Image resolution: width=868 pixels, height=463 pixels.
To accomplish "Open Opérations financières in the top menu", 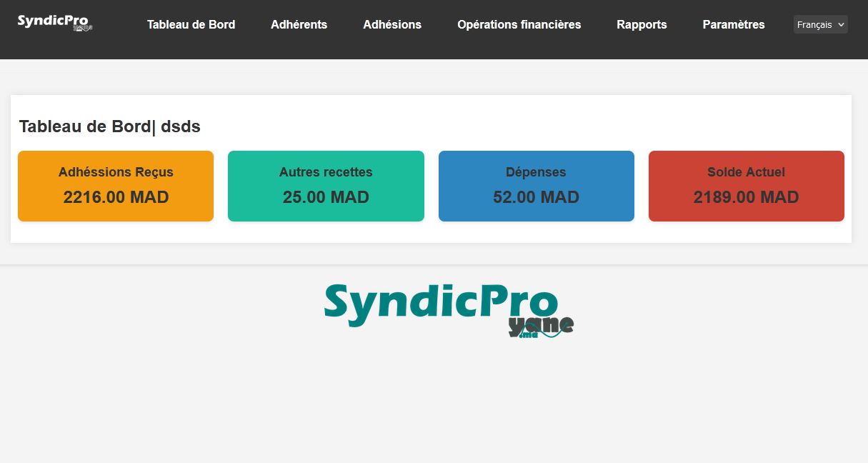I will pos(519,25).
